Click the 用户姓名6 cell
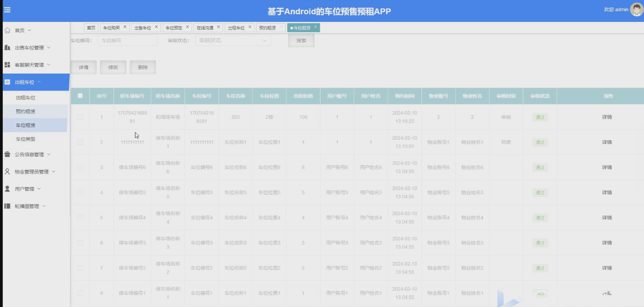 [371, 167]
